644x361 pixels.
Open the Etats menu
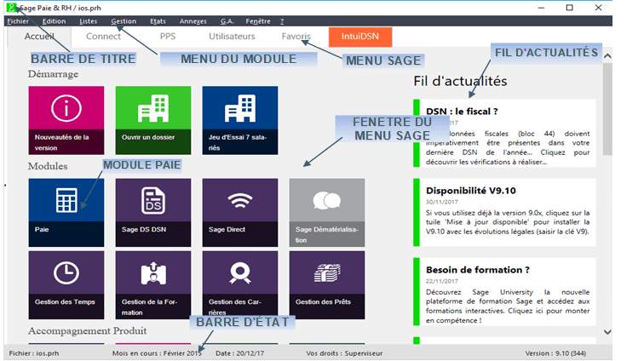pos(158,21)
